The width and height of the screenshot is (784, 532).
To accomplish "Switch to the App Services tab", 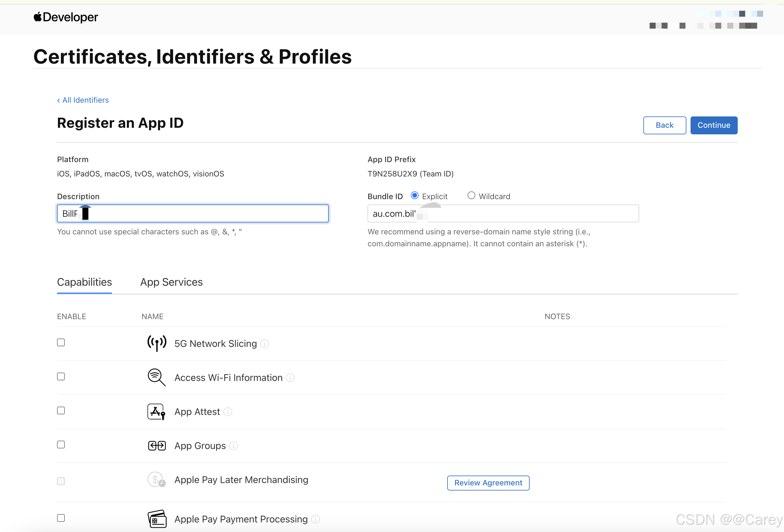I will pos(171,282).
